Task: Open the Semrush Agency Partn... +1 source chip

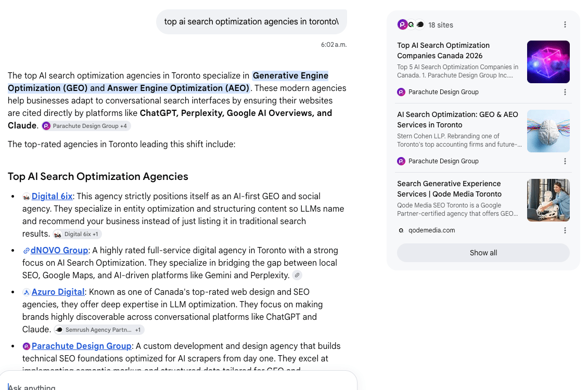Action: [x=99, y=330]
